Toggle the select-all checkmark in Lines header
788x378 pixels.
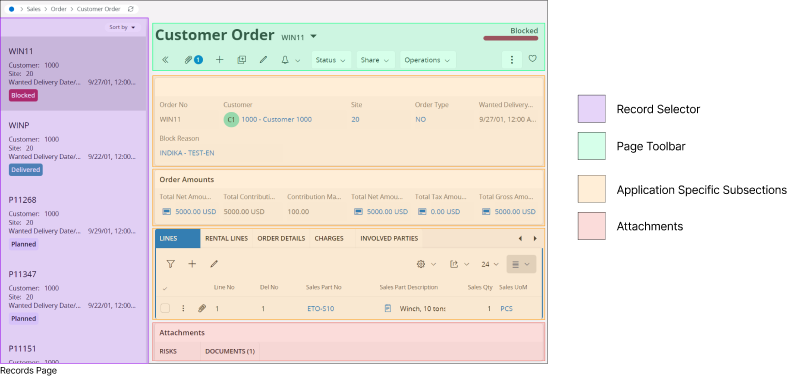[165, 288]
